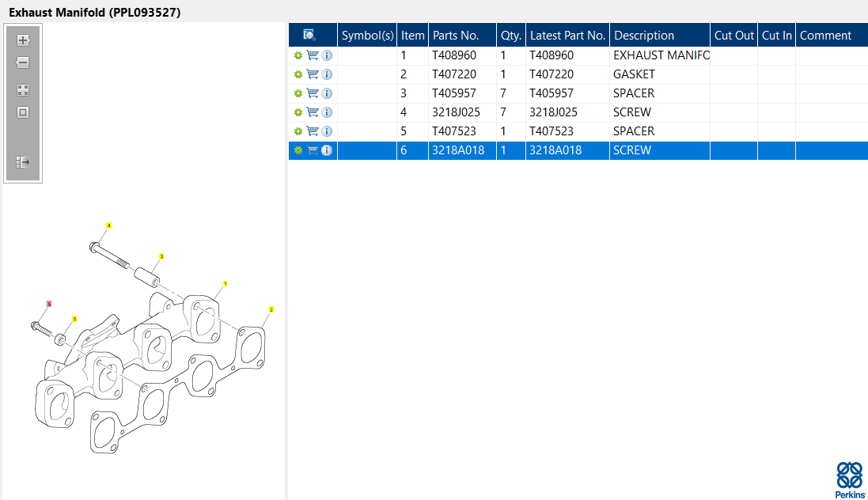
Task: Sort by Latest Part No. column header
Action: 567,36
